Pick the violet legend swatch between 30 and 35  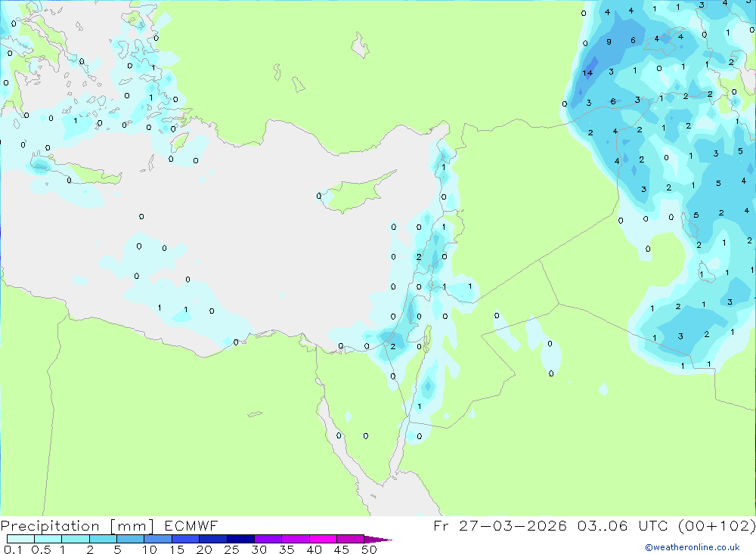[268, 539]
